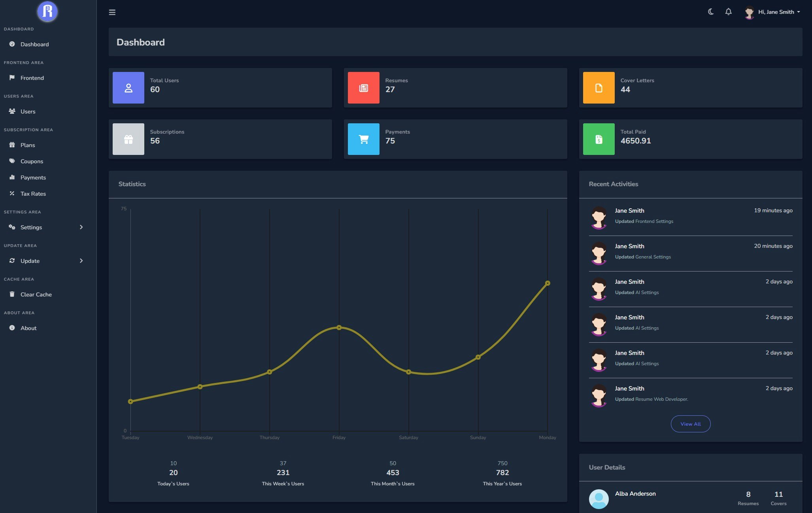Click the Tax Rates percent icon
This screenshot has width=812, height=513.
pos(11,193)
